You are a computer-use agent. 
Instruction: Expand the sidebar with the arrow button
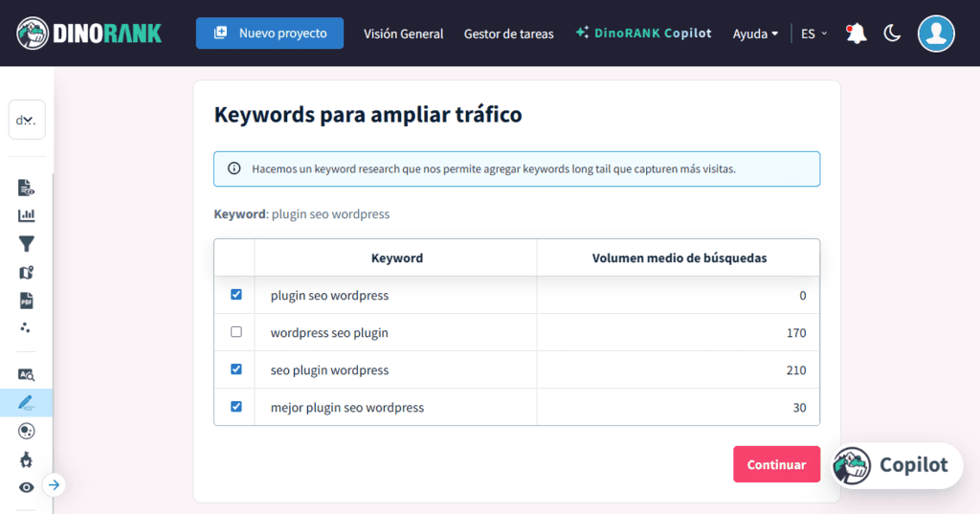(x=54, y=484)
